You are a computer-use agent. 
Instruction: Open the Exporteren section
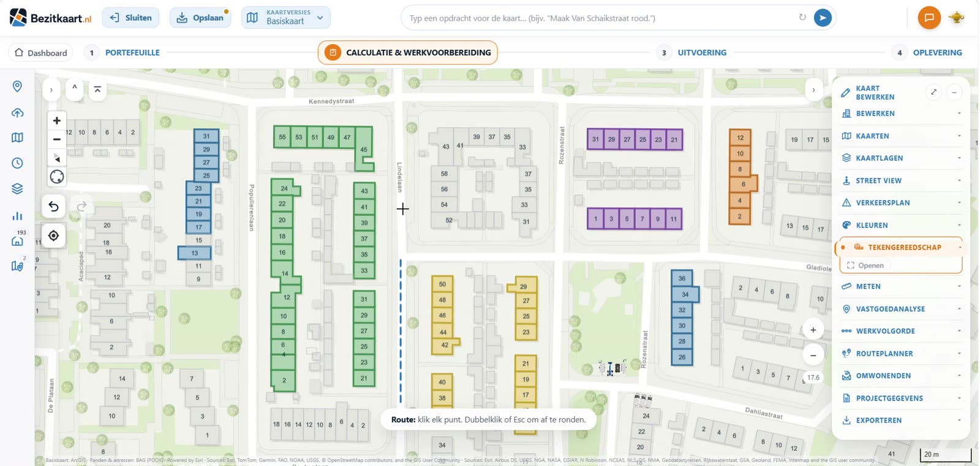pyautogui.click(x=901, y=421)
